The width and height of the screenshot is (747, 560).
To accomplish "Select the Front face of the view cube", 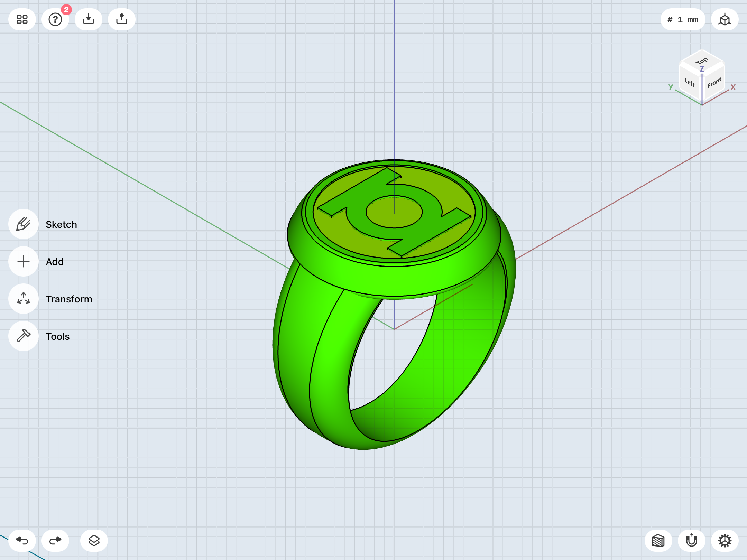I will tap(714, 82).
